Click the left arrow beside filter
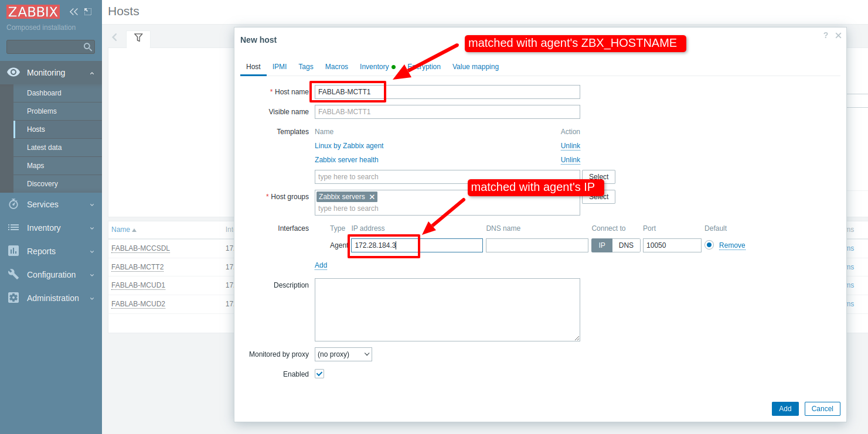The image size is (868, 434). pos(115,37)
